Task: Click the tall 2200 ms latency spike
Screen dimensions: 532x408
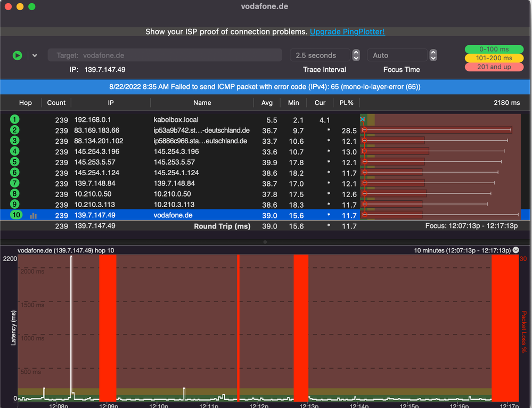Action: [x=71, y=326]
